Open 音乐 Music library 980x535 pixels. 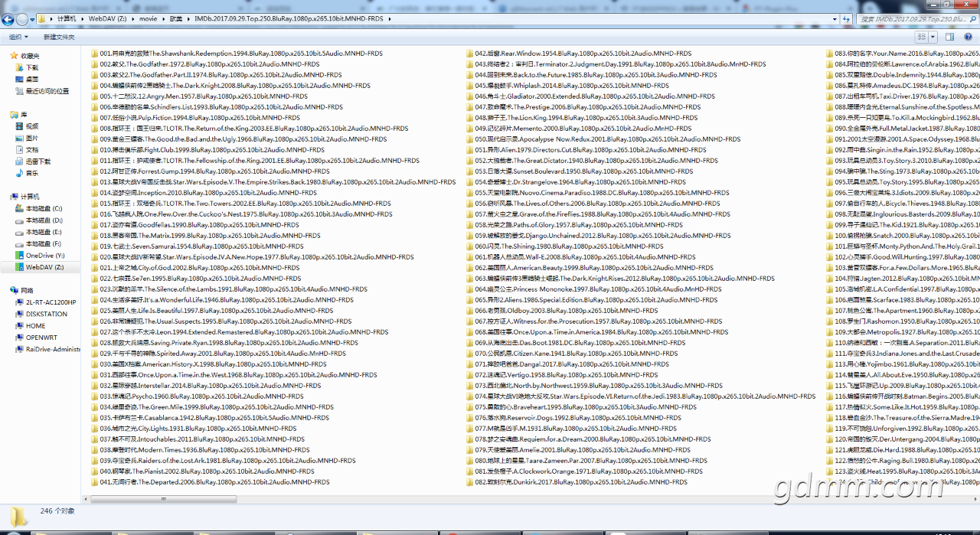click(x=31, y=173)
